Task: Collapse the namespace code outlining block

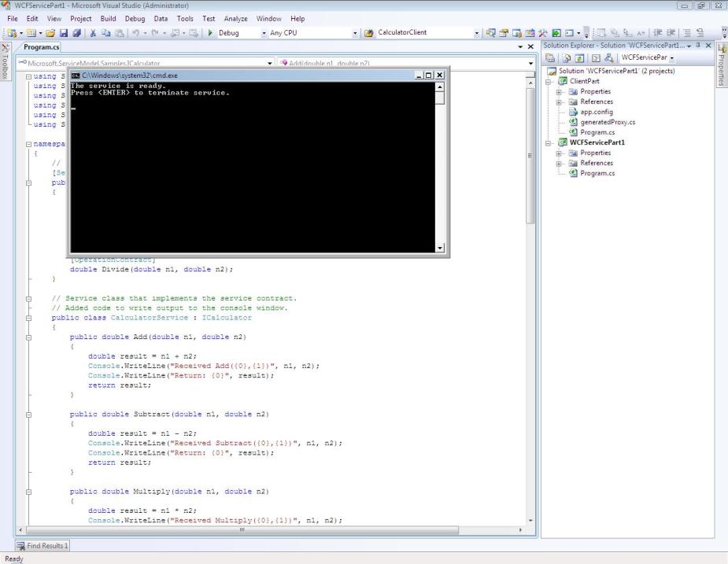Action: 29,144
